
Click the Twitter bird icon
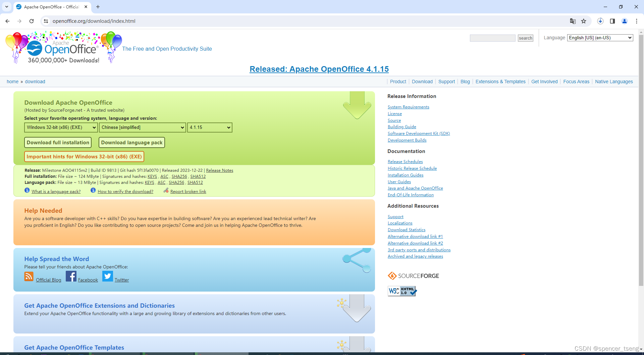pos(108,276)
